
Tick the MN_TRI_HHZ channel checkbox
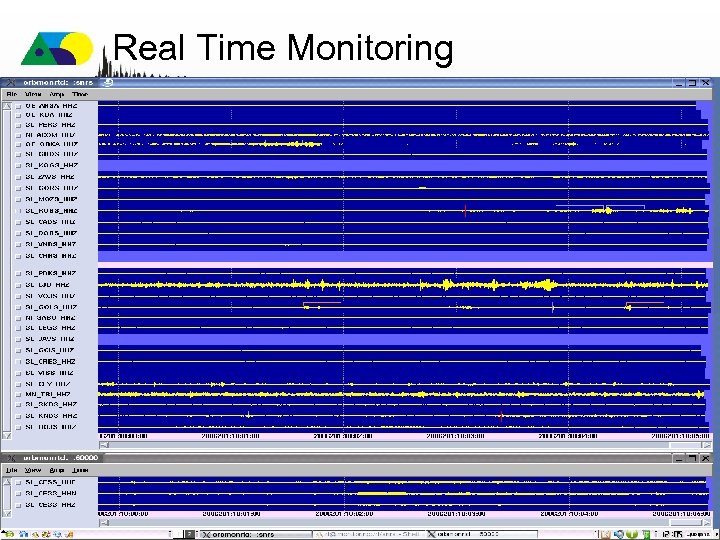18,394
